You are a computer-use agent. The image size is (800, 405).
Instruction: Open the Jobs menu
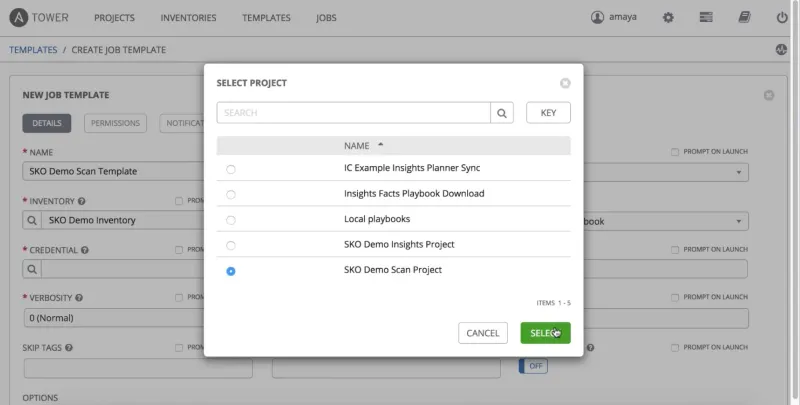[326, 18]
